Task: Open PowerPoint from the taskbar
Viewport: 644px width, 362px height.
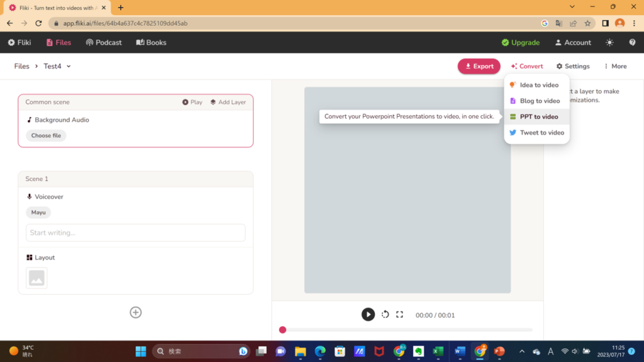Action: [499, 351]
